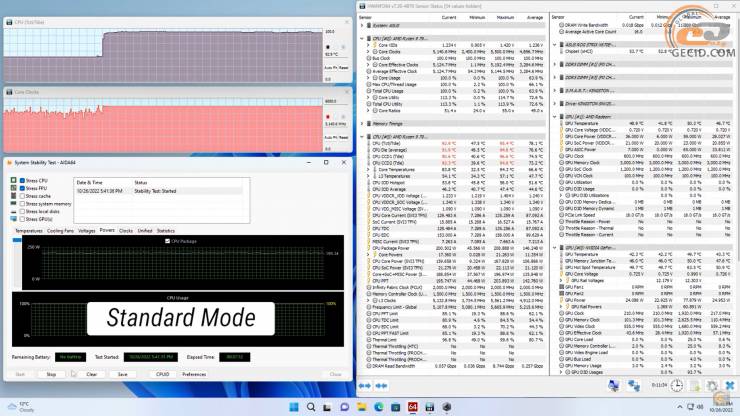Uncheck Stress FPU checkbox
This screenshot has height=416, width=740.
(22, 188)
